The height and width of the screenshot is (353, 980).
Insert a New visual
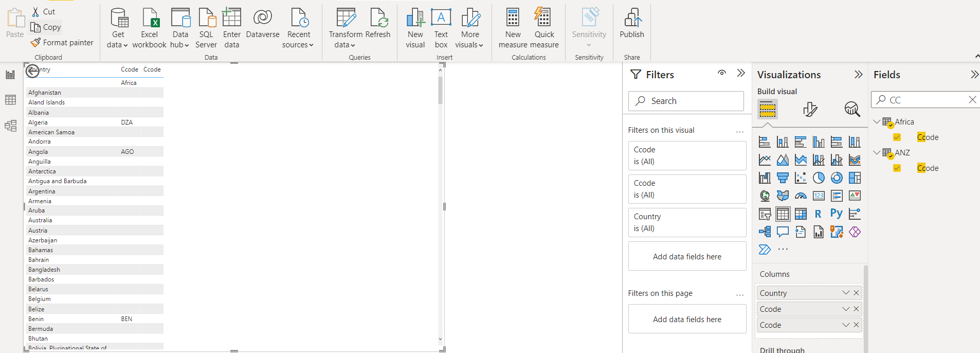click(415, 29)
